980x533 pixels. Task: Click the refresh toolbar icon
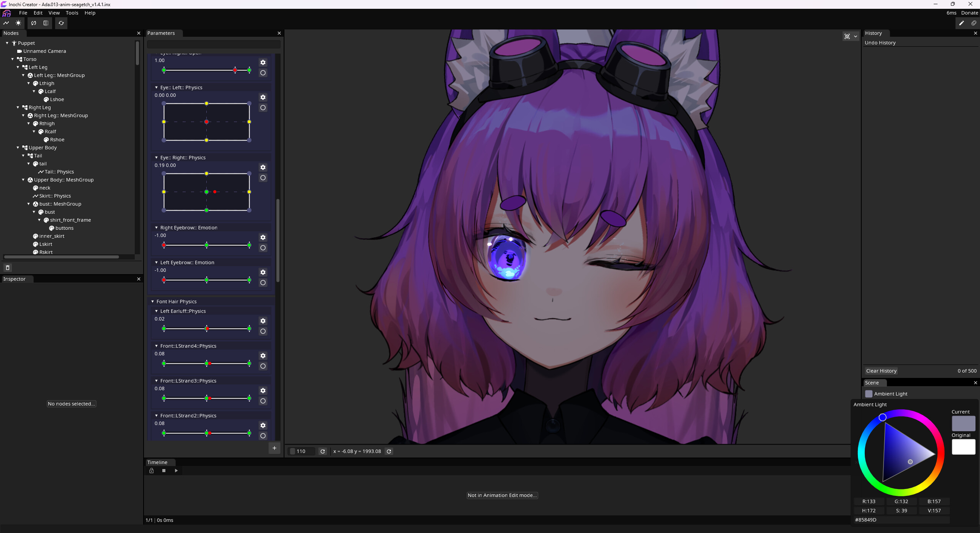click(61, 23)
